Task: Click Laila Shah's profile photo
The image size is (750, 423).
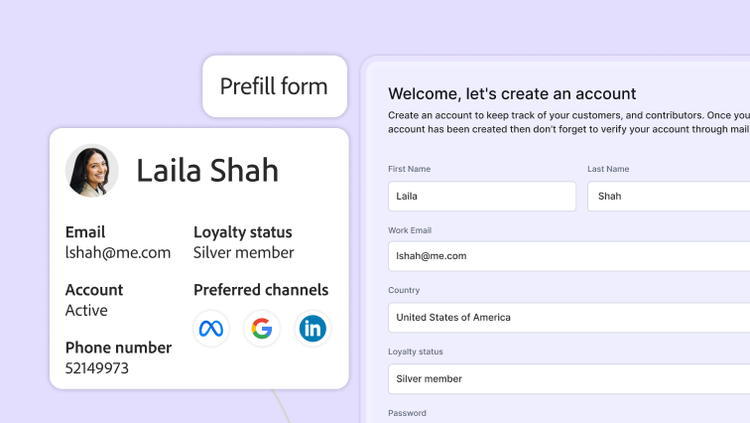Action: pos(92,171)
